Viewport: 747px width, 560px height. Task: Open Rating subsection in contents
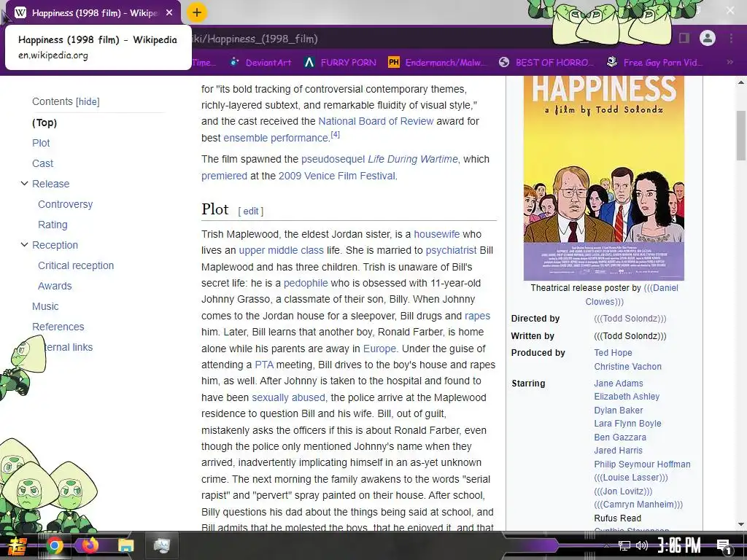[53, 225]
